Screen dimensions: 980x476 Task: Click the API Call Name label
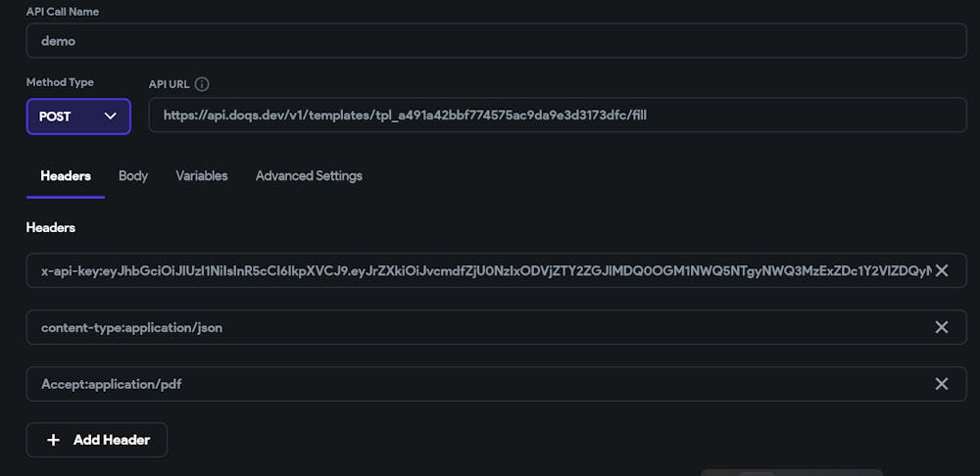pyautogui.click(x=63, y=12)
